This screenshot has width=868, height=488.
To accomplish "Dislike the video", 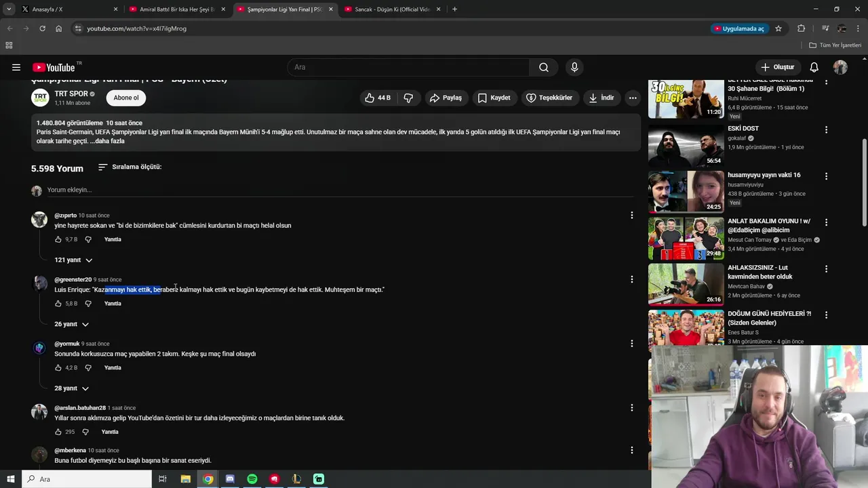I will click(x=408, y=98).
